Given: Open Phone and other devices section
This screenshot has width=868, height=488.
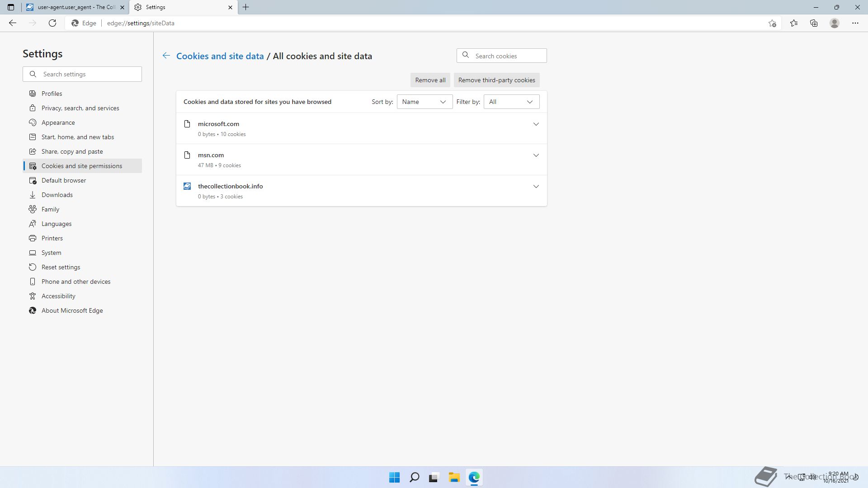Looking at the screenshot, I should (82, 282).
